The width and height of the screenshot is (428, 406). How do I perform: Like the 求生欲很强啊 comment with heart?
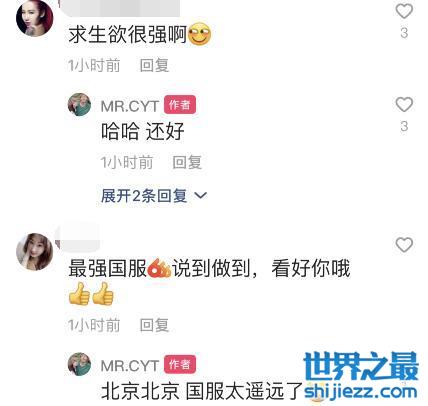pos(404,11)
